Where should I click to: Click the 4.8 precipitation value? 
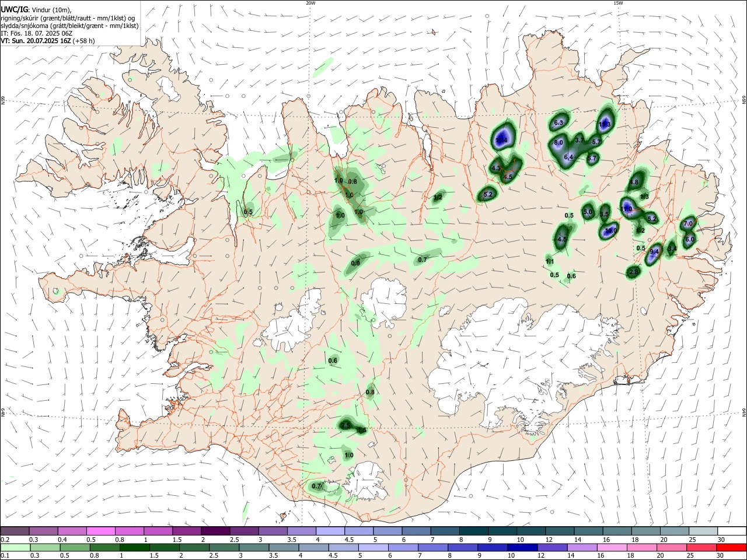(634, 183)
